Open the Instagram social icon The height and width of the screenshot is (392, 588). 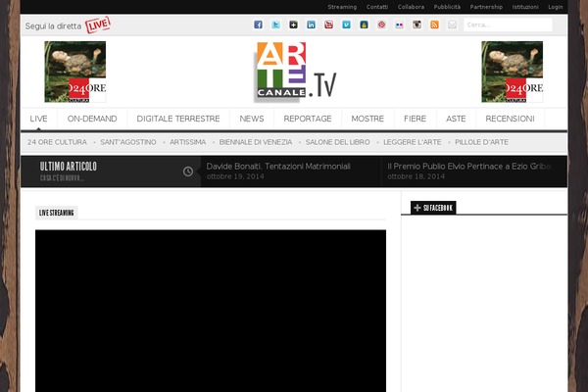(416, 24)
